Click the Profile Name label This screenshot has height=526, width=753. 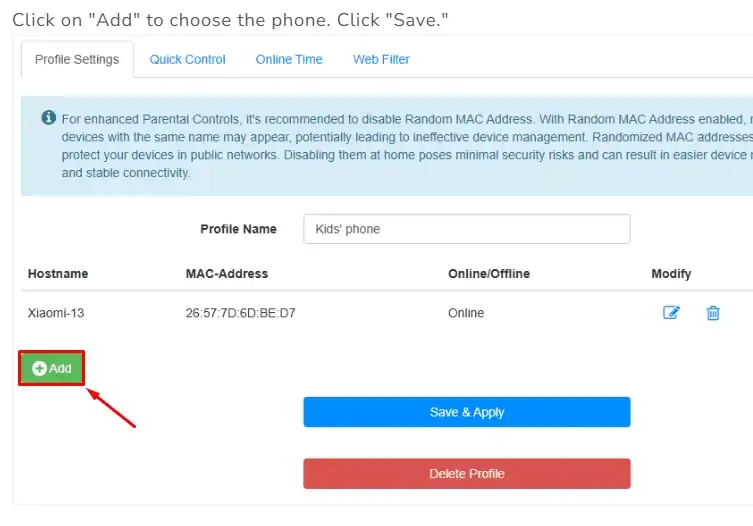238,229
